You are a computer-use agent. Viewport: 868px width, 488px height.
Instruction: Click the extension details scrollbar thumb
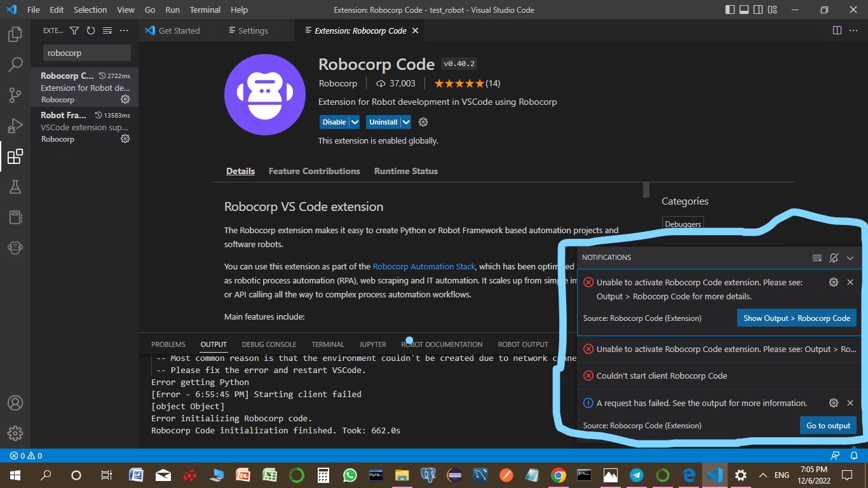646,189
